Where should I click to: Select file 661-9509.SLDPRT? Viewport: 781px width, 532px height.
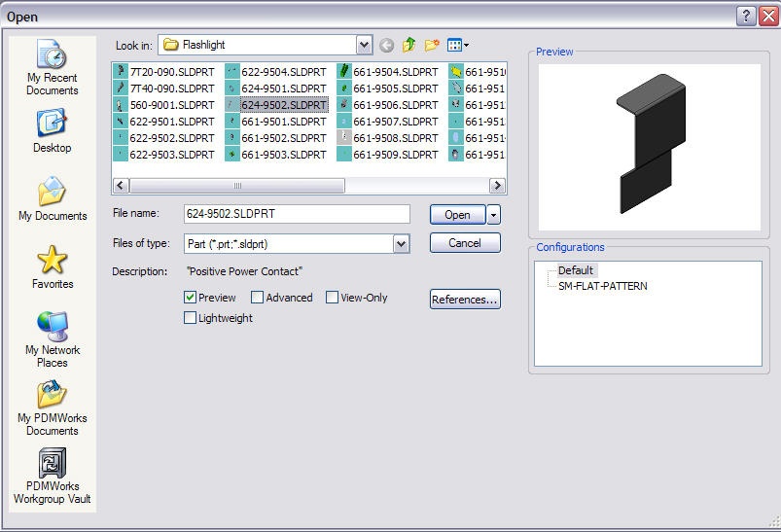(x=388, y=155)
